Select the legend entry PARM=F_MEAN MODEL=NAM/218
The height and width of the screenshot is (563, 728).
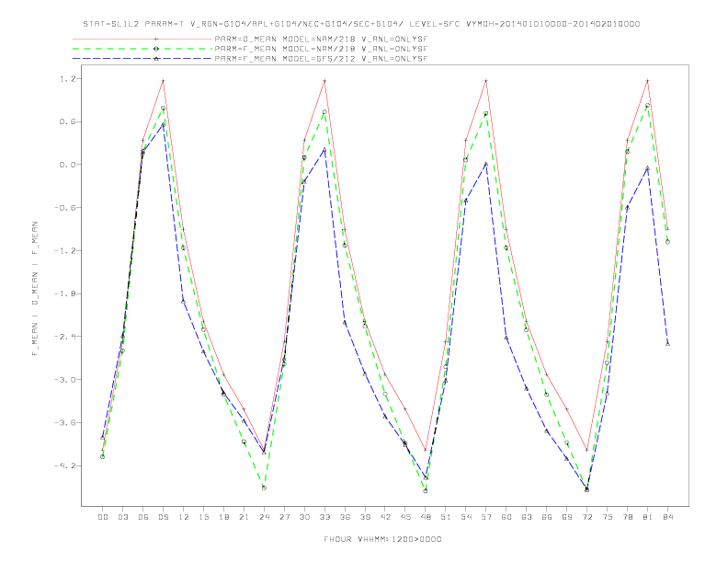[x=321, y=49]
